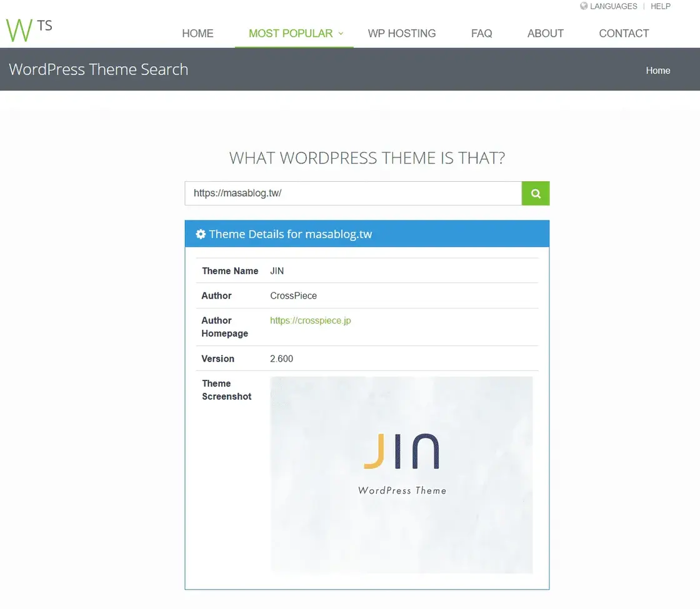Click the JIN theme screenshot thumbnail

coord(401,475)
